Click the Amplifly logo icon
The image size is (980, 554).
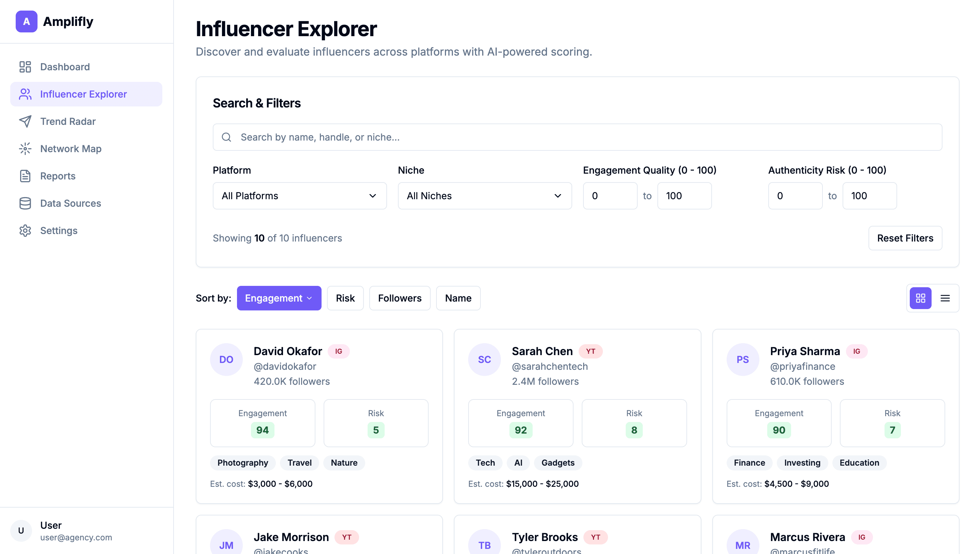pos(26,21)
